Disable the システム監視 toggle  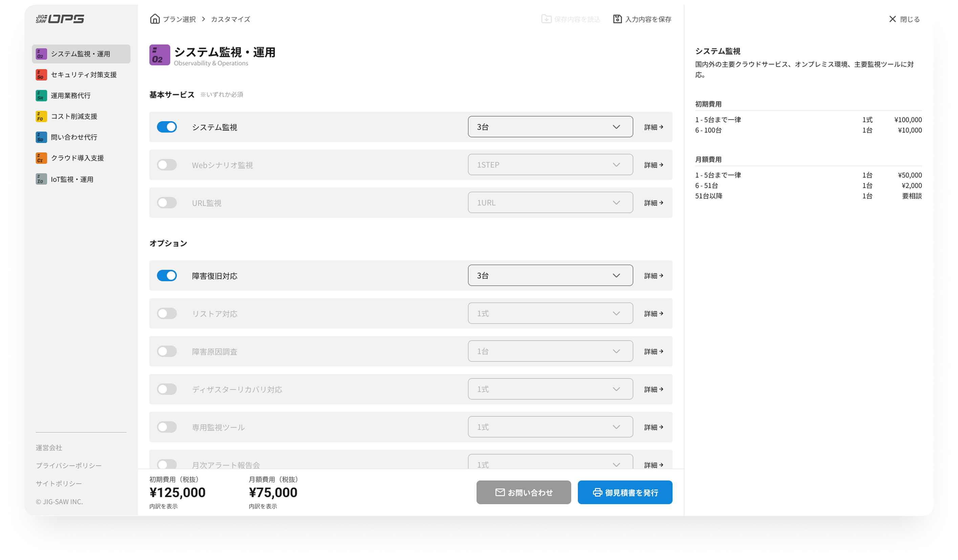tap(167, 127)
